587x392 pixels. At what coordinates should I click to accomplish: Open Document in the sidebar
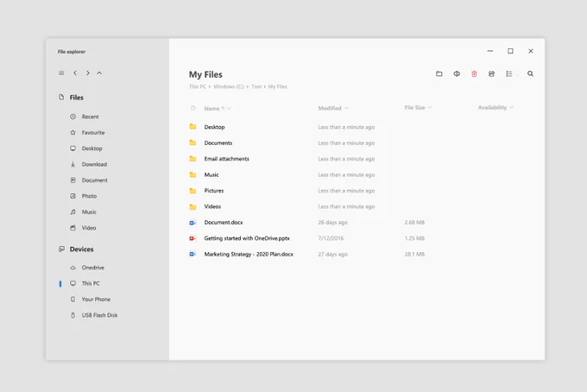(89, 180)
